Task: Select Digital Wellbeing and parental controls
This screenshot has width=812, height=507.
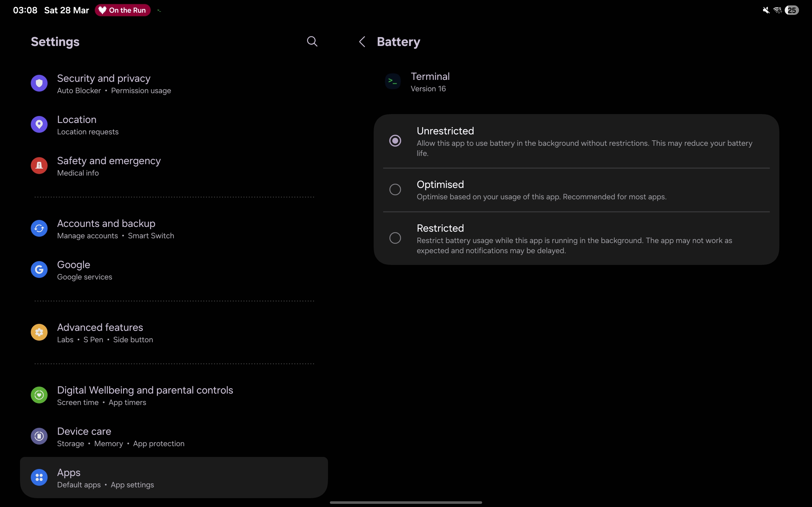Action: 145,395
